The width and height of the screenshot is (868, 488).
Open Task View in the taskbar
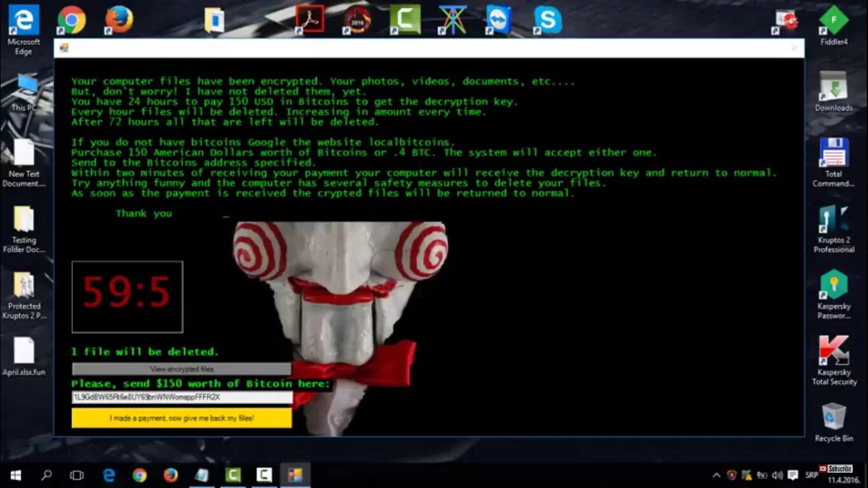(x=77, y=475)
